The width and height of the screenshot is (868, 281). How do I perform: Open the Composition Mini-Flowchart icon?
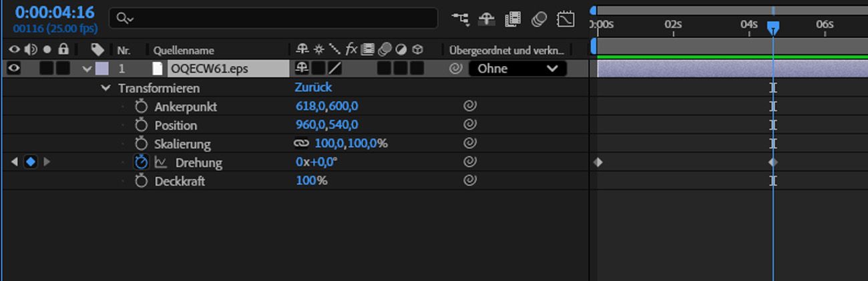(460, 19)
